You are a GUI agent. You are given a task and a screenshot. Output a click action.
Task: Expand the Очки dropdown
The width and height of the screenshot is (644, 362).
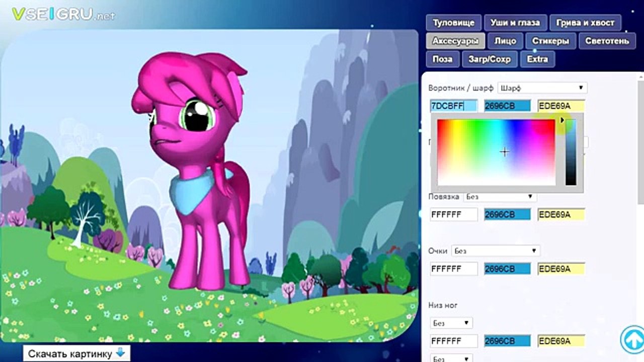tap(496, 250)
